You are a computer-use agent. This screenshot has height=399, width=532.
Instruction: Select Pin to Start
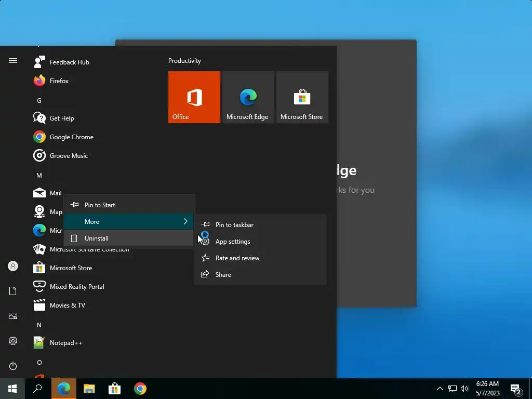coord(129,205)
